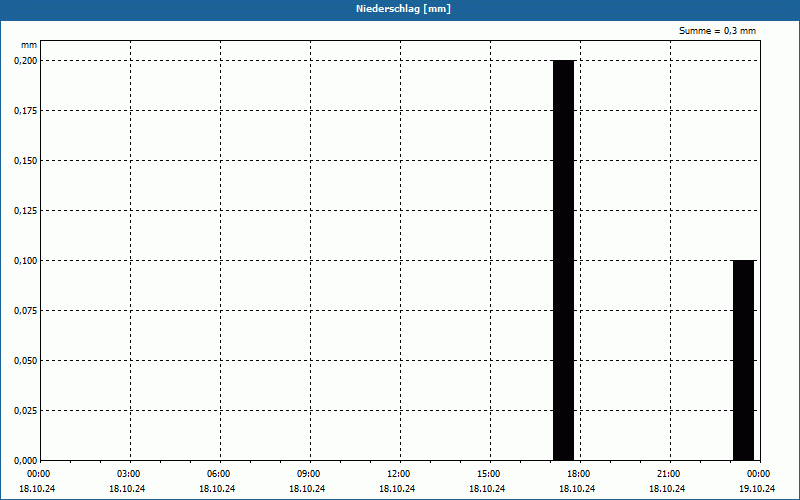
Task: Click the 18.10.24 date under 06:00
Action: [217, 488]
